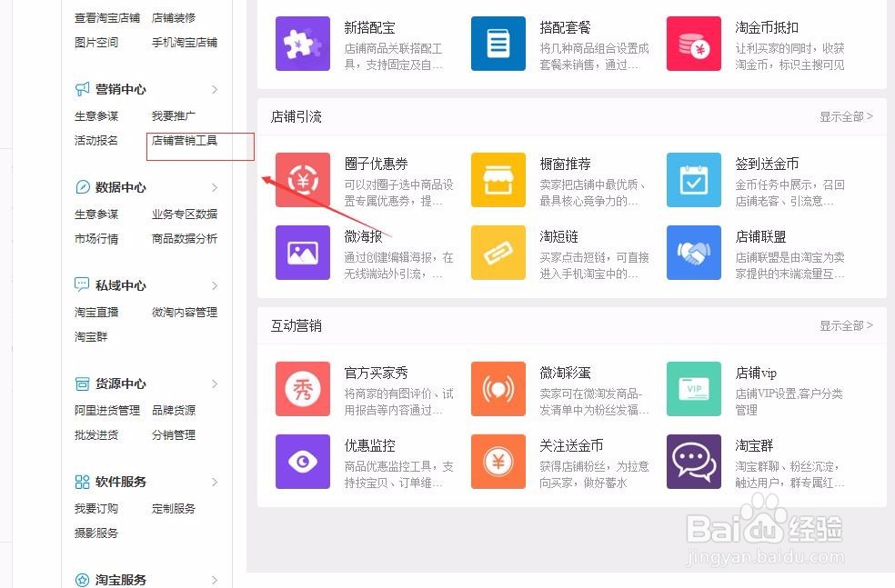Image resolution: width=895 pixels, height=588 pixels.
Task: Click the 货源中心 section heading
Action: click(120, 384)
